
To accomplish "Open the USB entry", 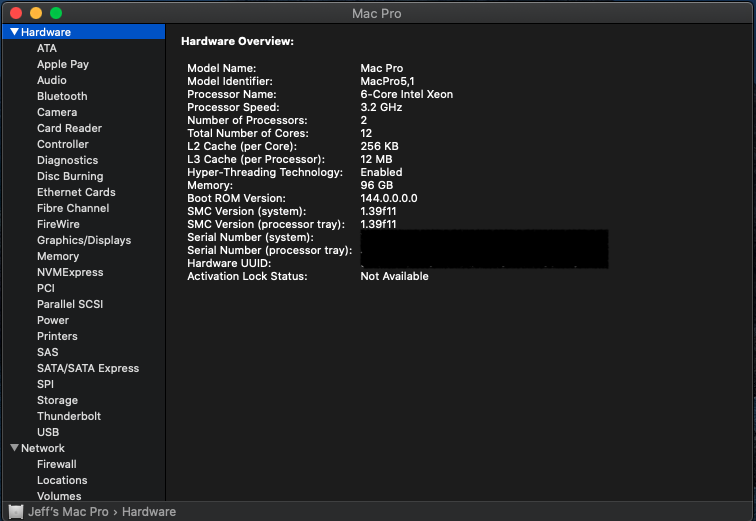I will coord(48,432).
